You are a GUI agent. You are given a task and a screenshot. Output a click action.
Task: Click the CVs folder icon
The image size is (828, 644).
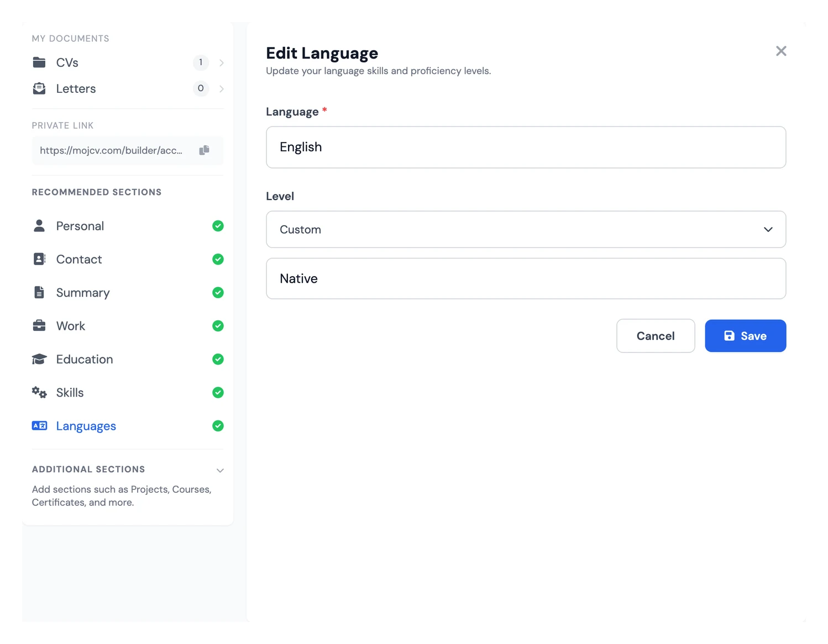pos(39,62)
